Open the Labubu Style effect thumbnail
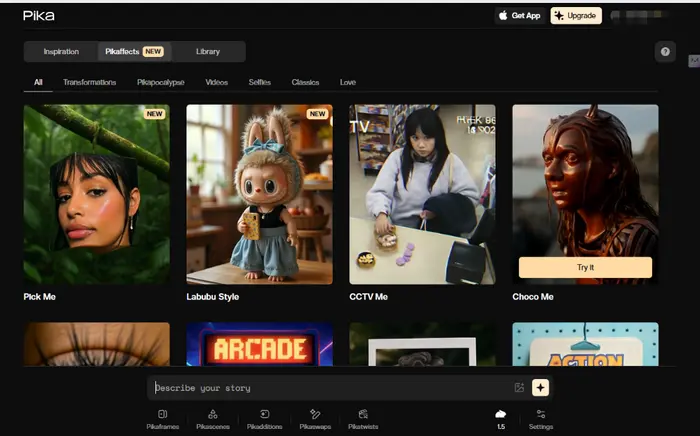This screenshot has width=700, height=436. 259,194
